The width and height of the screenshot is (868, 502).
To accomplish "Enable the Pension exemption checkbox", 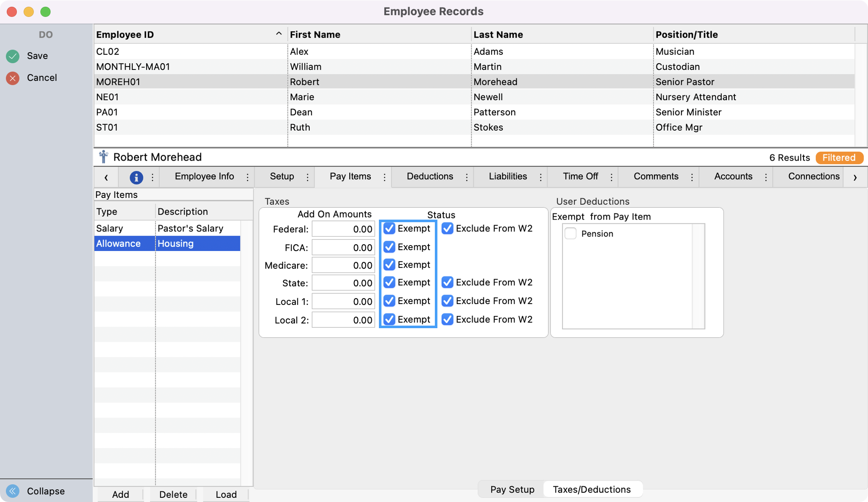I will (570, 234).
